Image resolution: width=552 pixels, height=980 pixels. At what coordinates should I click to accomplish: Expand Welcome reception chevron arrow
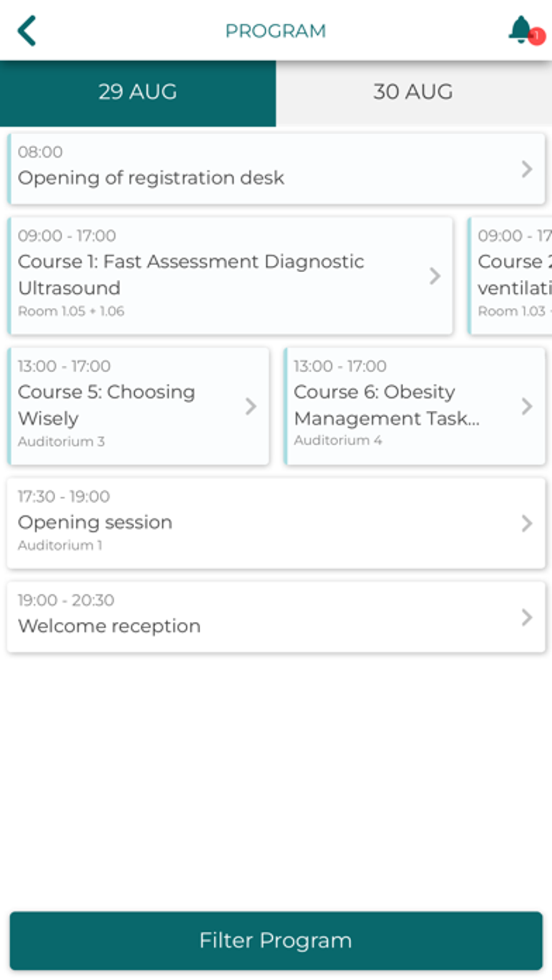pos(527,617)
